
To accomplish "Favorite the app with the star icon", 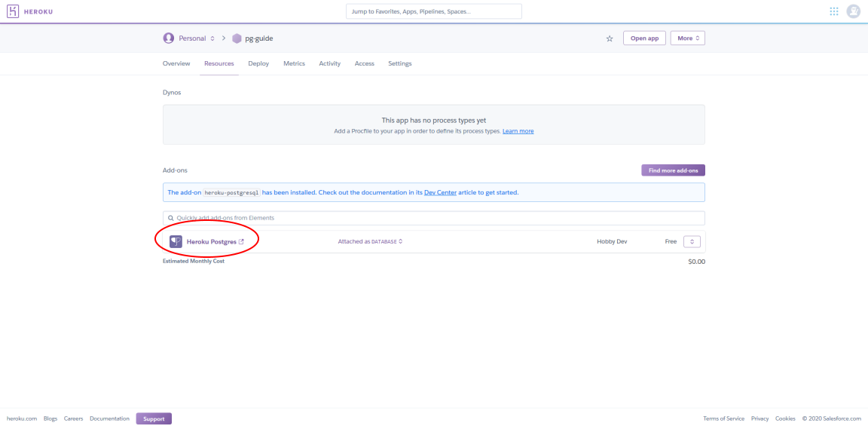I will (x=610, y=38).
